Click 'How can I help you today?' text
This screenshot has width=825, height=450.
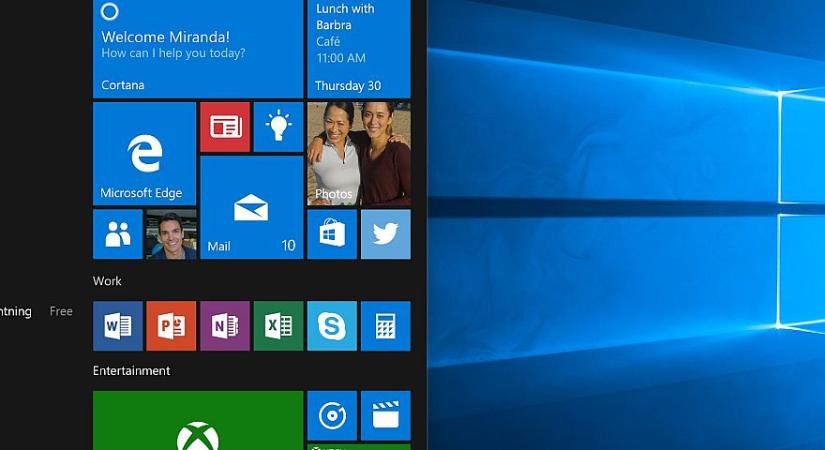point(173,53)
